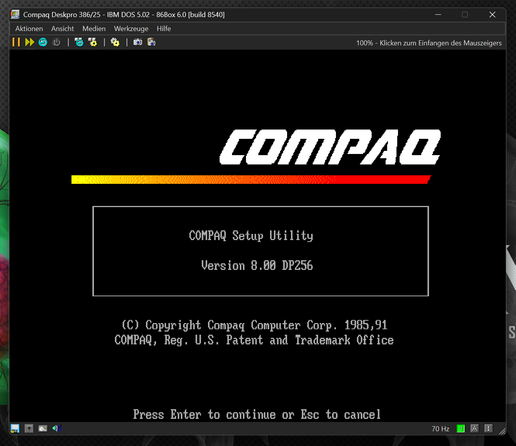This screenshot has width=516, height=446.
Task: Click '100% - Klicken zum Einfangen des Mauszeigers' text
Action: tap(429, 43)
